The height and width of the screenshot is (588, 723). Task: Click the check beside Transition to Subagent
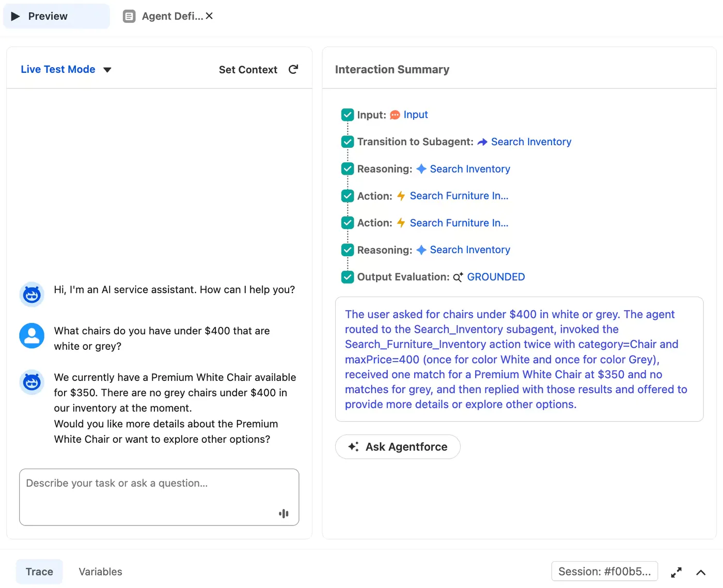[348, 142]
